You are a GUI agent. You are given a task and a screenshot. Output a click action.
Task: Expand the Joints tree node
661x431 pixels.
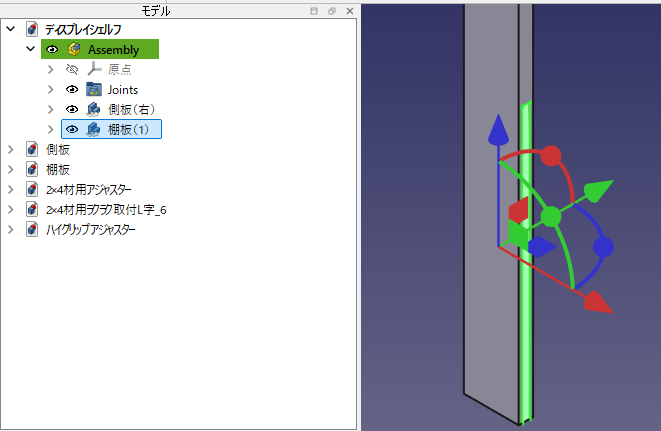point(51,89)
